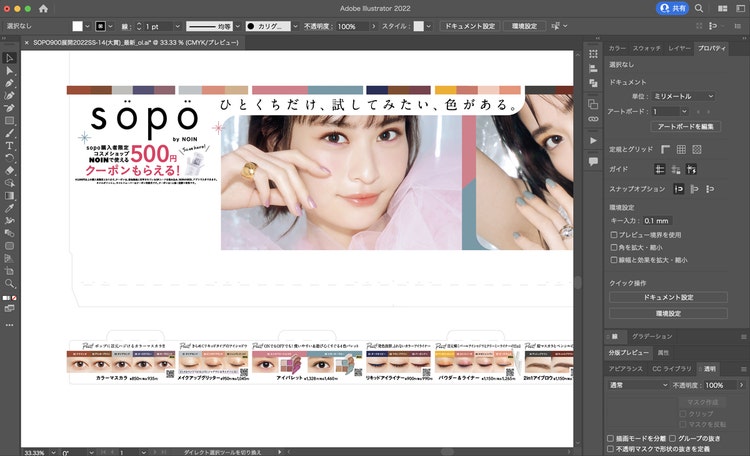Open the 単位 ミリメートル dropdown
Screen dimensions: 750x456
coord(683,96)
